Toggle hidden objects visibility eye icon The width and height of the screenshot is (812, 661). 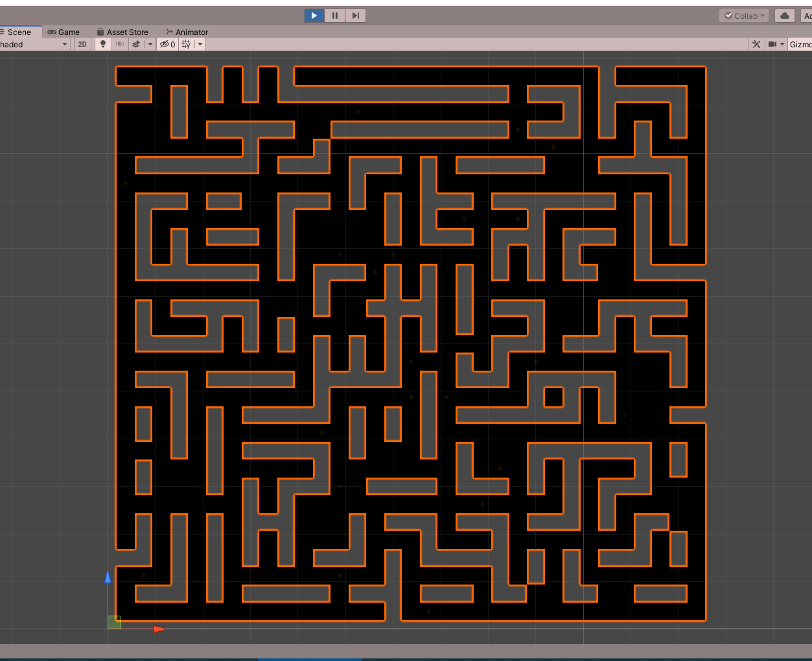pos(167,44)
